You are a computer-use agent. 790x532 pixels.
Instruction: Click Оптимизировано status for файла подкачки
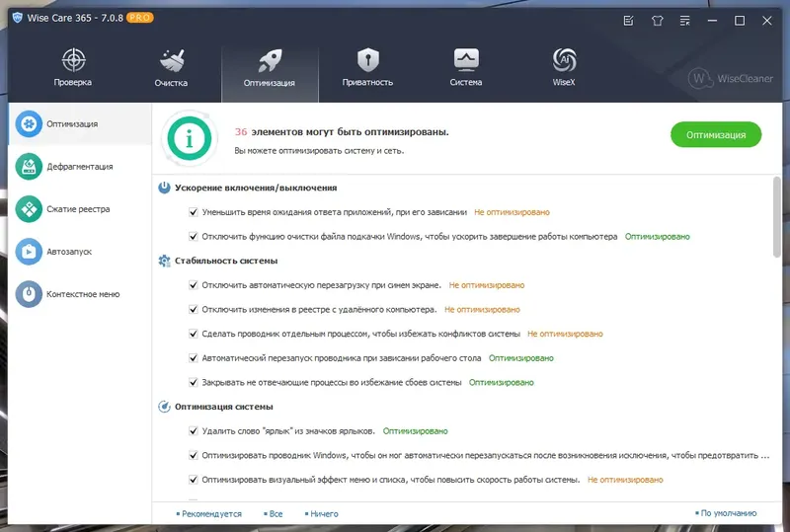[x=658, y=236]
